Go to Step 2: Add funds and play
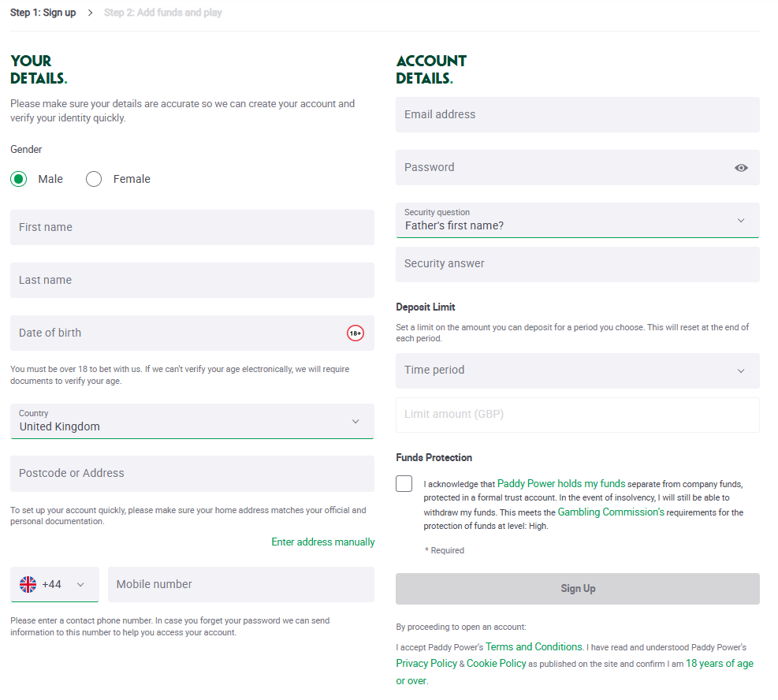Viewport: 778px width, 700px height. pyautogui.click(x=163, y=13)
